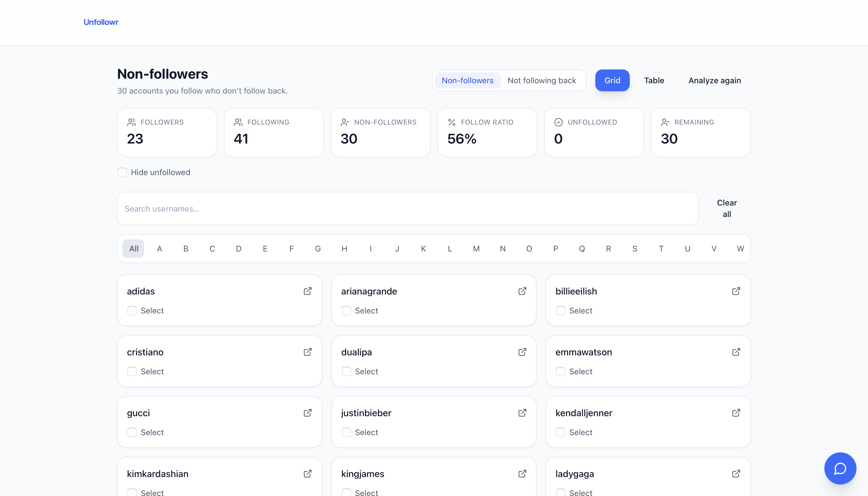Filter usernames by letter D
The height and width of the screenshot is (496, 868).
(239, 249)
